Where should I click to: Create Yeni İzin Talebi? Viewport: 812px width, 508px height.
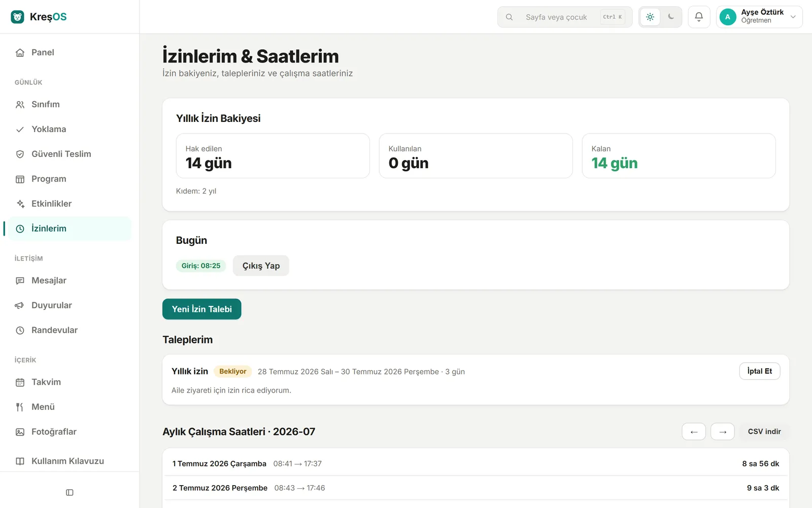tap(201, 309)
